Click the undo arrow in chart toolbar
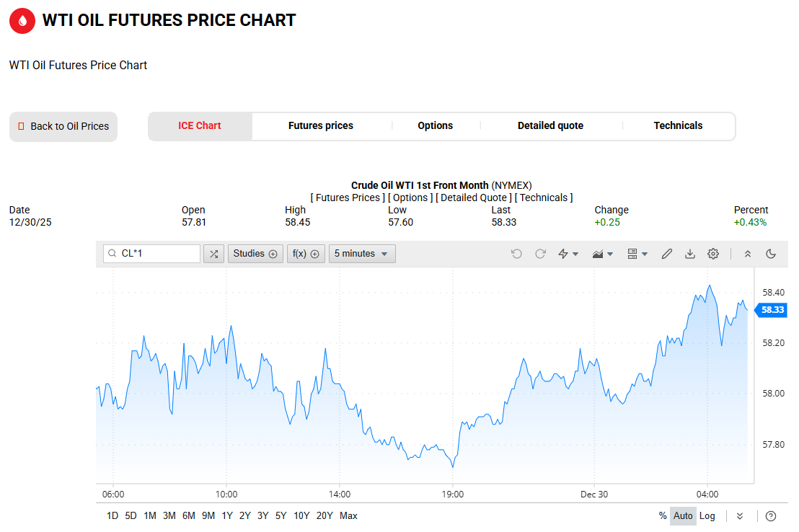799x532 pixels. pyautogui.click(x=516, y=254)
